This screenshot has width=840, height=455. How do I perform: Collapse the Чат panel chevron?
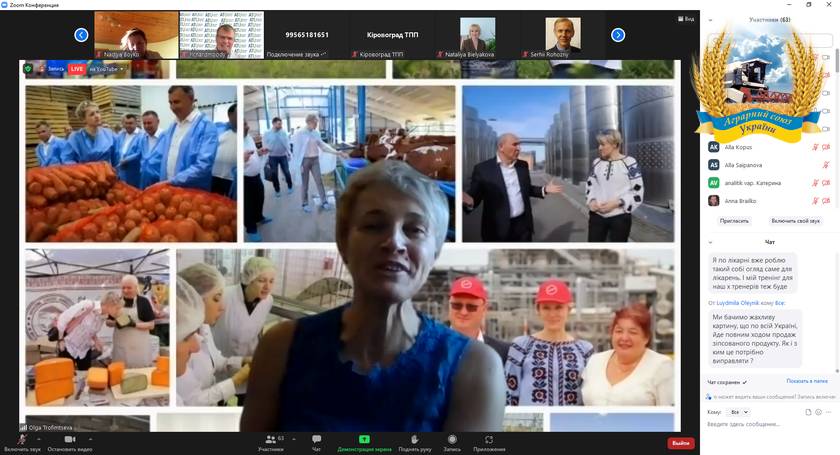pyautogui.click(x=710, y=242)
